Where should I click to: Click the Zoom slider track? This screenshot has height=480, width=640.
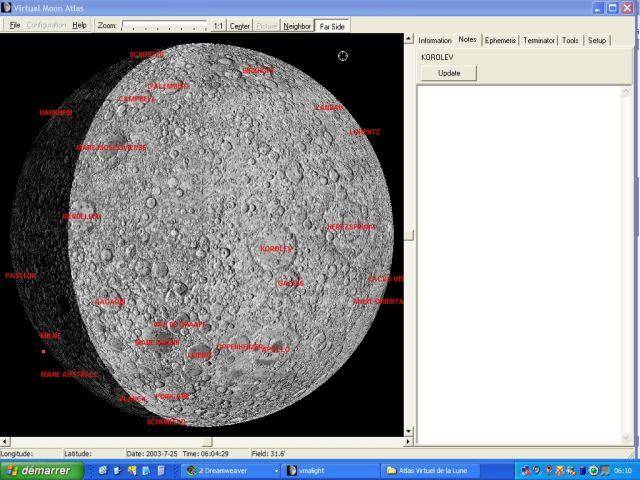165,26
